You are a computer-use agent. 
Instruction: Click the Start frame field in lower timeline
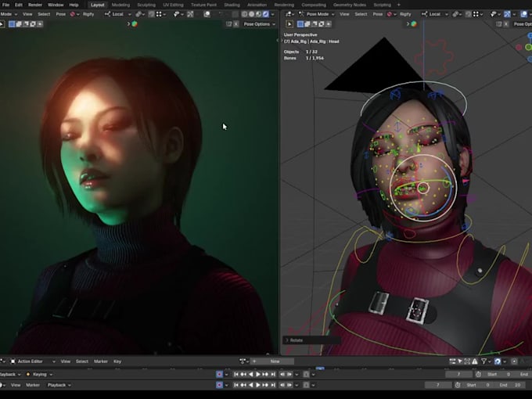(478, 385)
